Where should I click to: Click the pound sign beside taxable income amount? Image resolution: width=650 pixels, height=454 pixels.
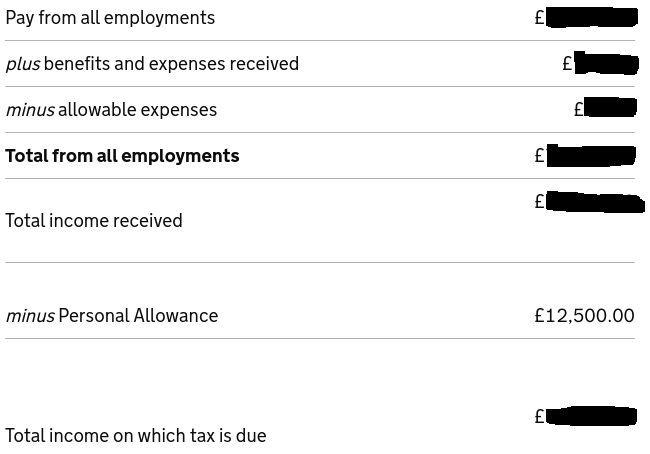pos(540,417)
